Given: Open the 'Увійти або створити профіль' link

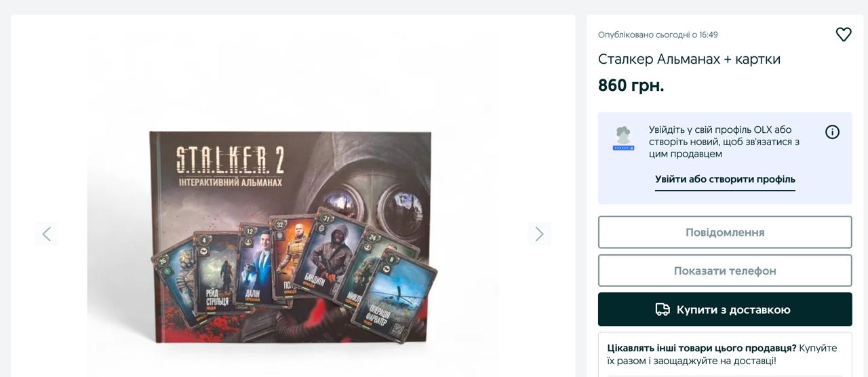Looking at the screenshot, I should tap(725, 179).
